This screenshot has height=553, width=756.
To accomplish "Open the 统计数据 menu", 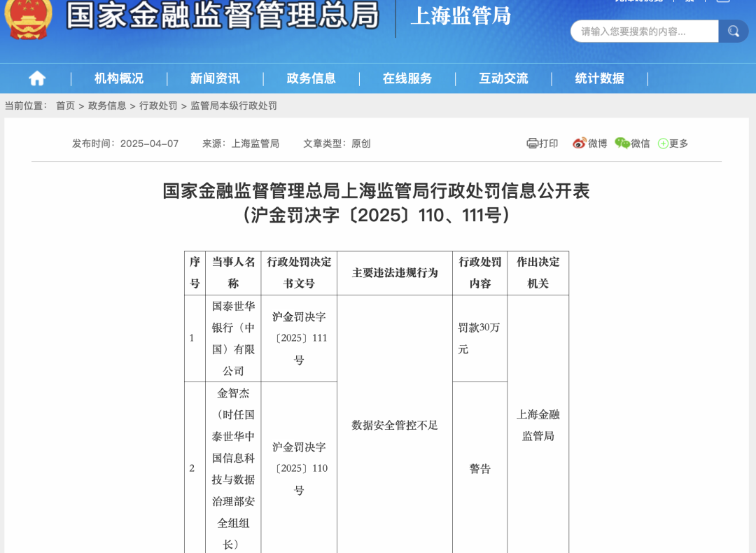I will click(600, 78).
